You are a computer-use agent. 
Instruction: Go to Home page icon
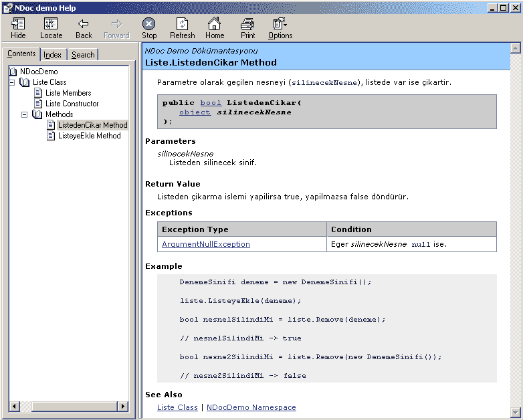[x=215, y=23]
